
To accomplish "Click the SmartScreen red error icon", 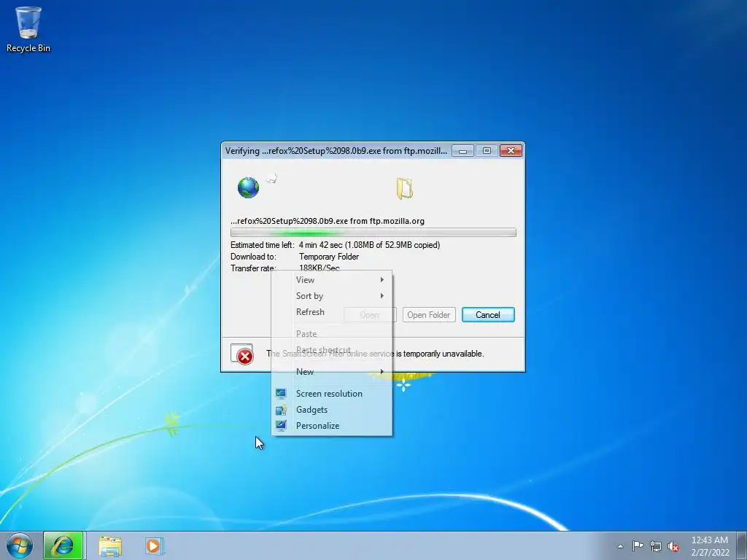I will [242, 354].
